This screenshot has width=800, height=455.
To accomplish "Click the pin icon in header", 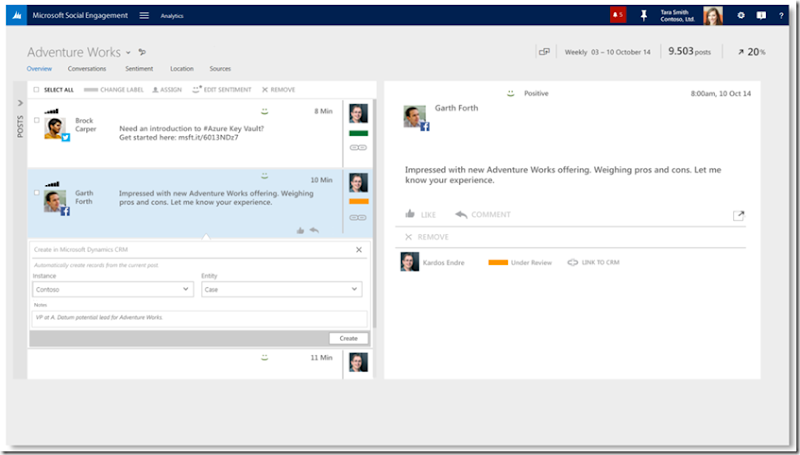I will (x=644, y=16).
